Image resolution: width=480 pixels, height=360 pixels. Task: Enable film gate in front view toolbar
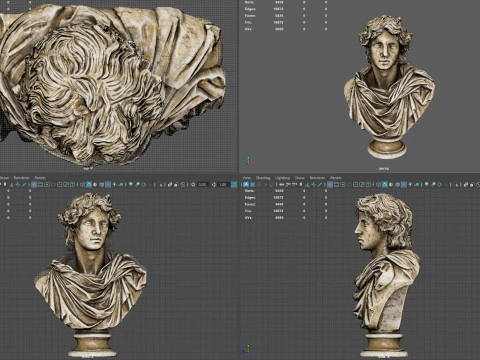tap(40, 184)
